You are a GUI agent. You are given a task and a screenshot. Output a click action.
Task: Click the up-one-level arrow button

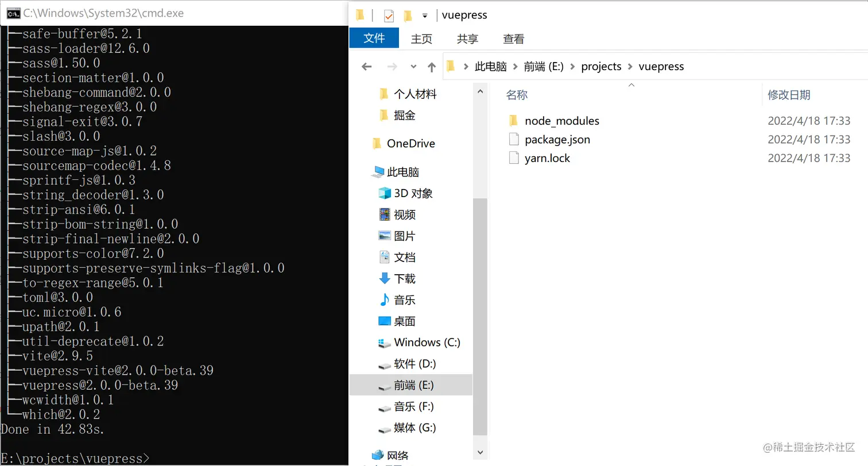pos(431,66)
